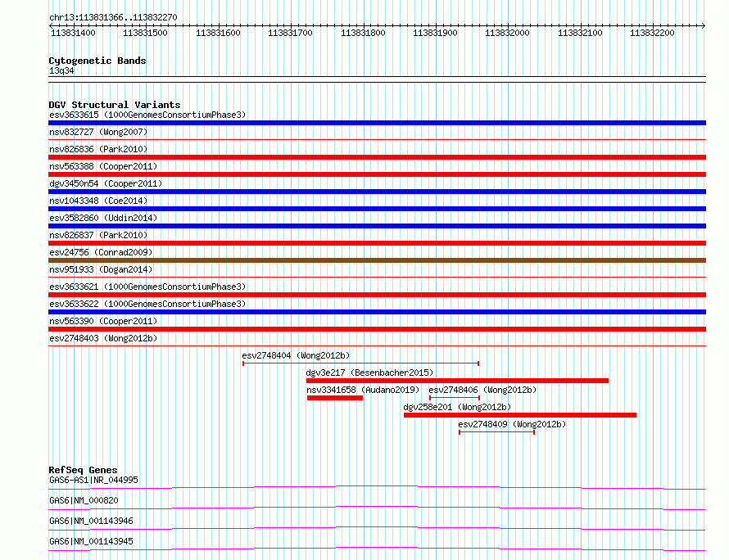Image resolution: width=729 pixels, height=560 pixels.
Task: Open the nsv826836 (Park2010) variant label
Action: click(x=98, y=149)
